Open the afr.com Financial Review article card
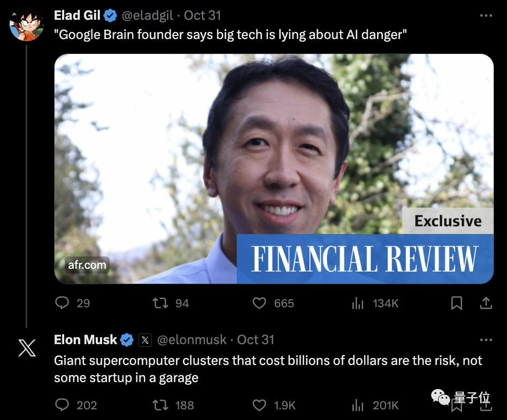This screenshot has width=507, height=420. point(274,169)
